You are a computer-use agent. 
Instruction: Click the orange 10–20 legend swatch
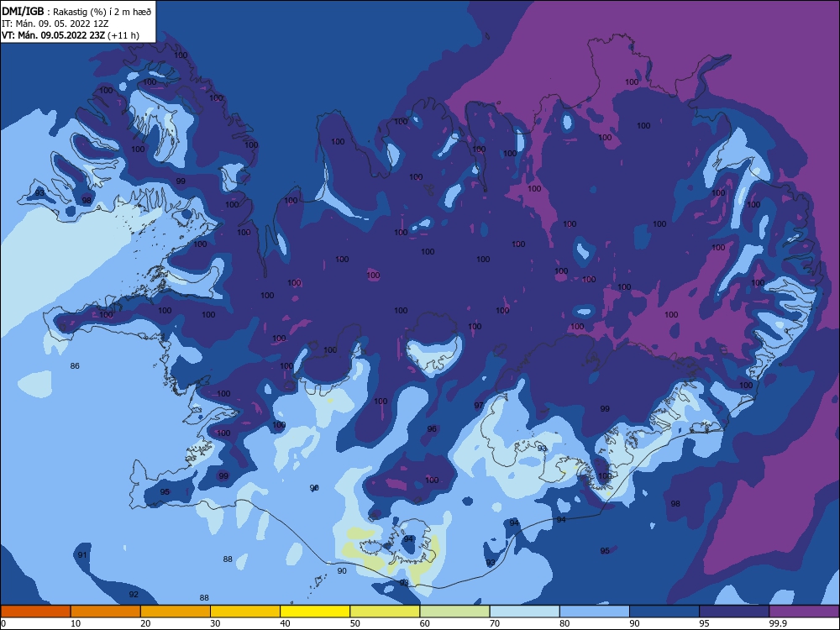point(106,612)
